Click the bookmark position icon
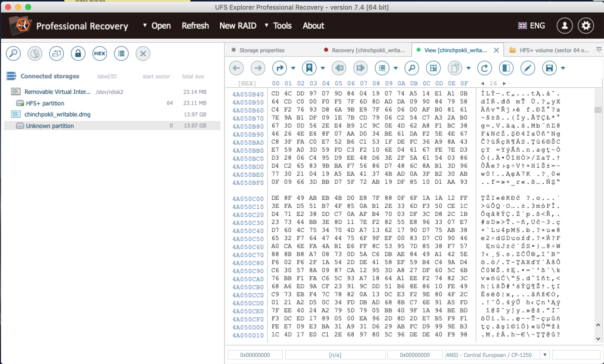 pos(309,68)
